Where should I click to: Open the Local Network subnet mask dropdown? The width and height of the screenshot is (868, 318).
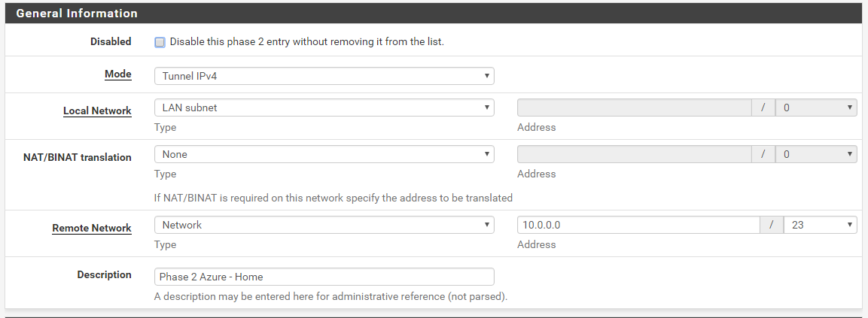click(816, 108)
